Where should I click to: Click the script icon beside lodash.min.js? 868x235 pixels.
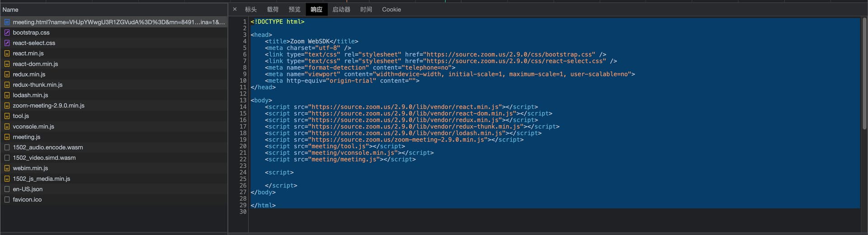coord(7,95)
